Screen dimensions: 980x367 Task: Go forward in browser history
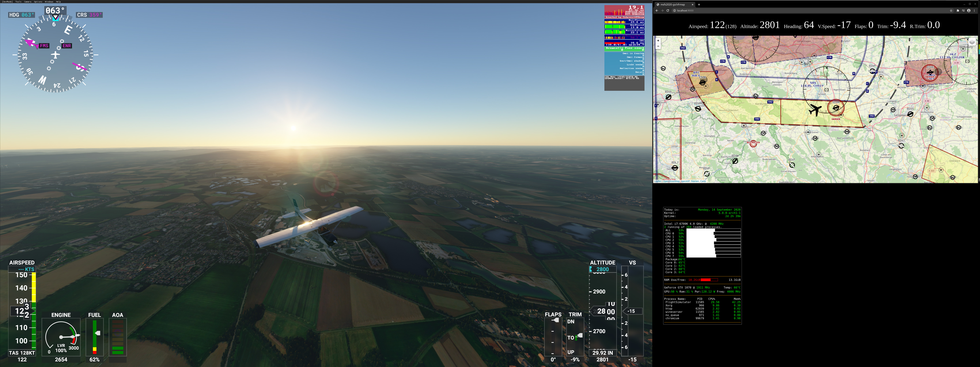click(x=662, y=11)
